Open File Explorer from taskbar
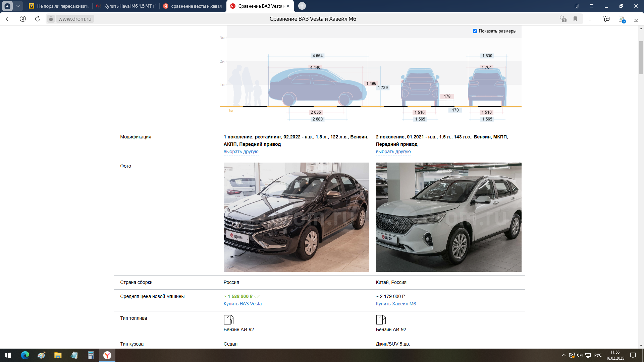The width and height of the screenshot is (644, 362). coord(58,355)
